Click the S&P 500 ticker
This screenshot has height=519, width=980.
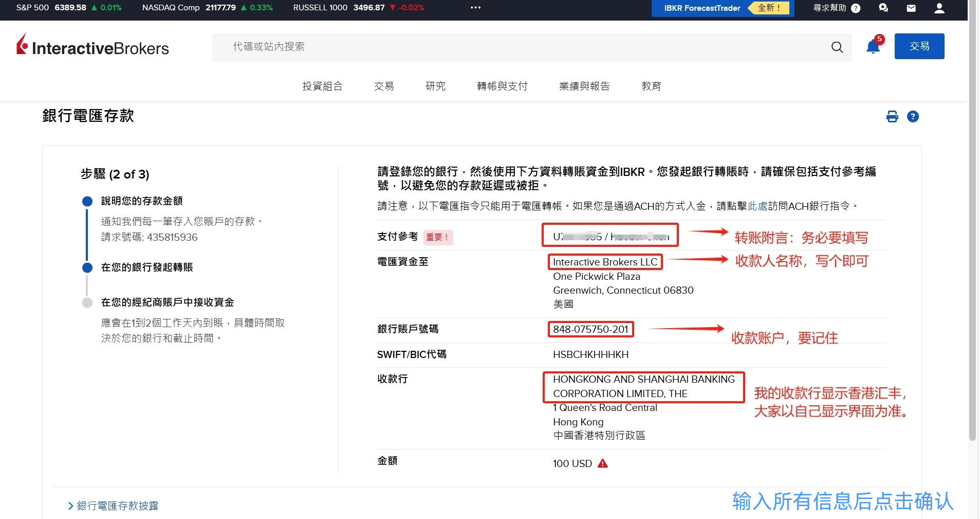[x=69, y=8]
